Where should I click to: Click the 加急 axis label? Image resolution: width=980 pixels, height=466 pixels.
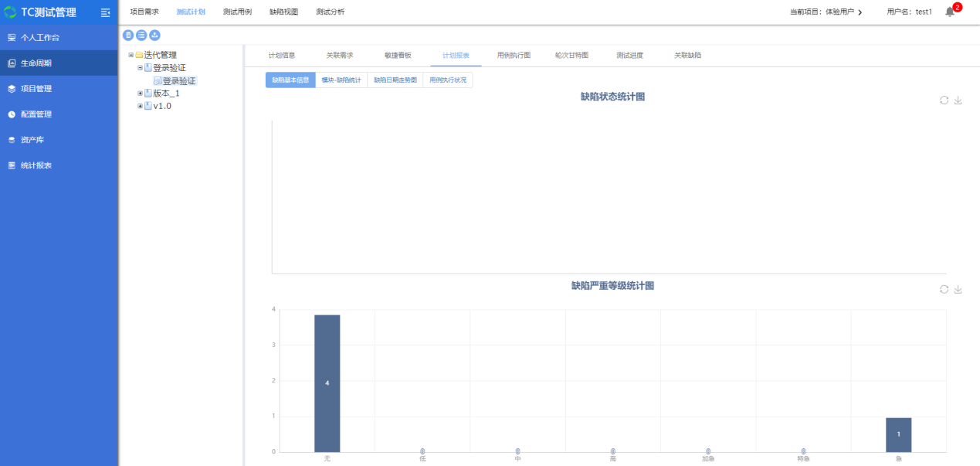[707, 459]
